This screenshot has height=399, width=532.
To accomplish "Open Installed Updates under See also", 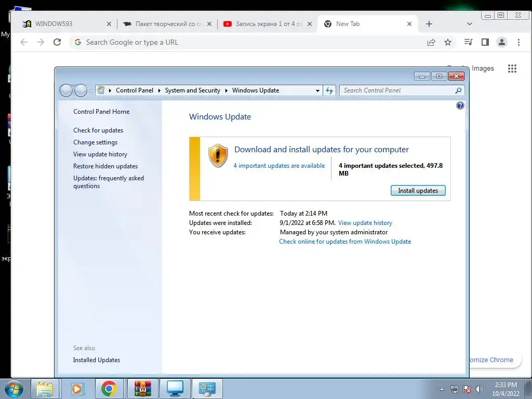I will click(97, 360).
